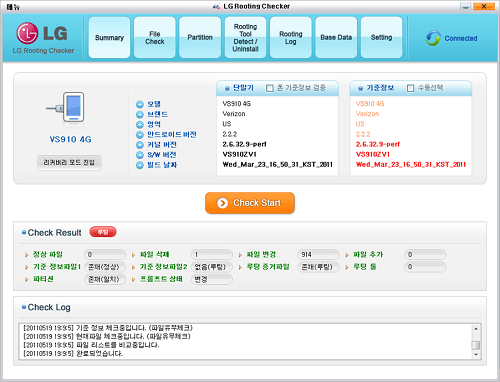Screen dimensions: 500x382
Task: Click the 브랜드 arrow icon
Action: click(140, 114)
